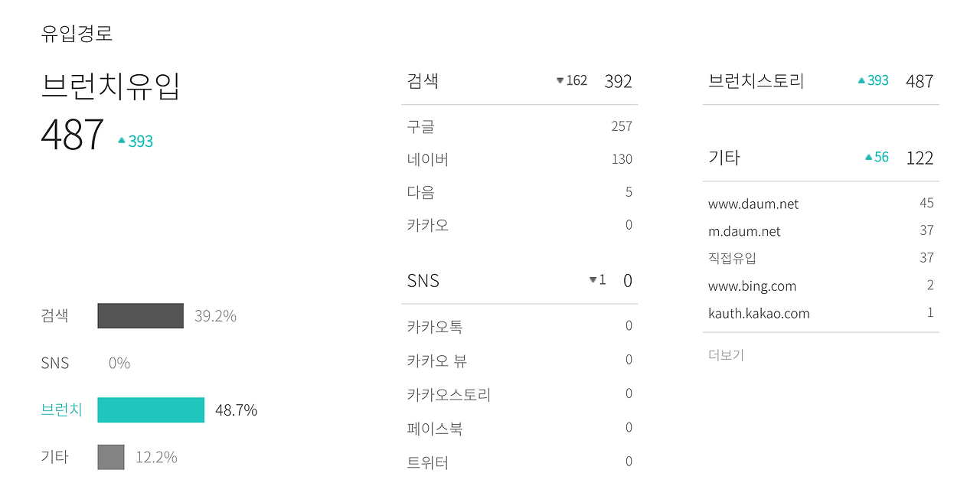Select the 검색 section header
Image resolution: width=980 pixels, height=496 pixels.
(422, 80)
